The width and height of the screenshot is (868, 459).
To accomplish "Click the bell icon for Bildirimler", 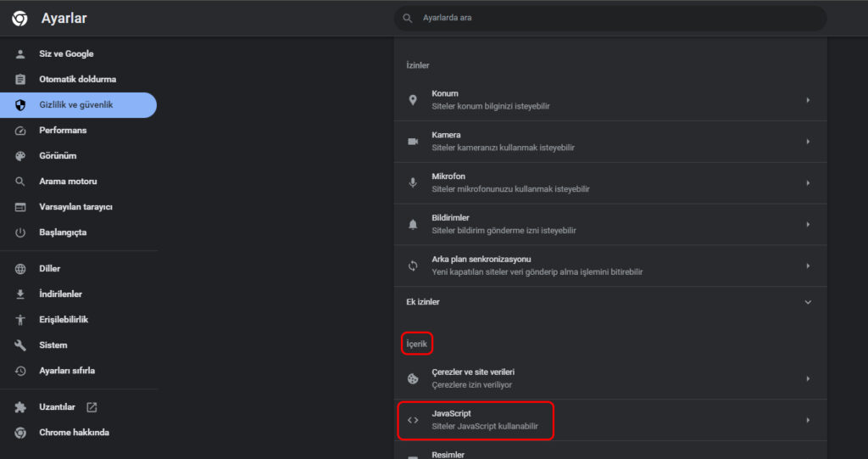I will 413,225.
